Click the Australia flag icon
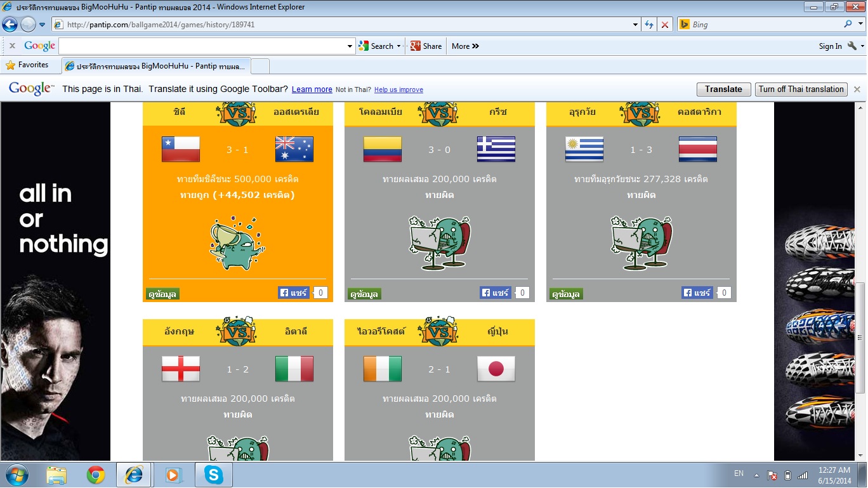 pyautogui.click(x=294, y=149)
